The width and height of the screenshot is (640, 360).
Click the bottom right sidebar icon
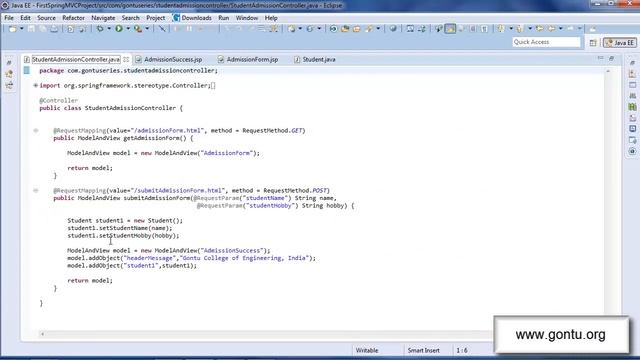(x=632, y=151)
